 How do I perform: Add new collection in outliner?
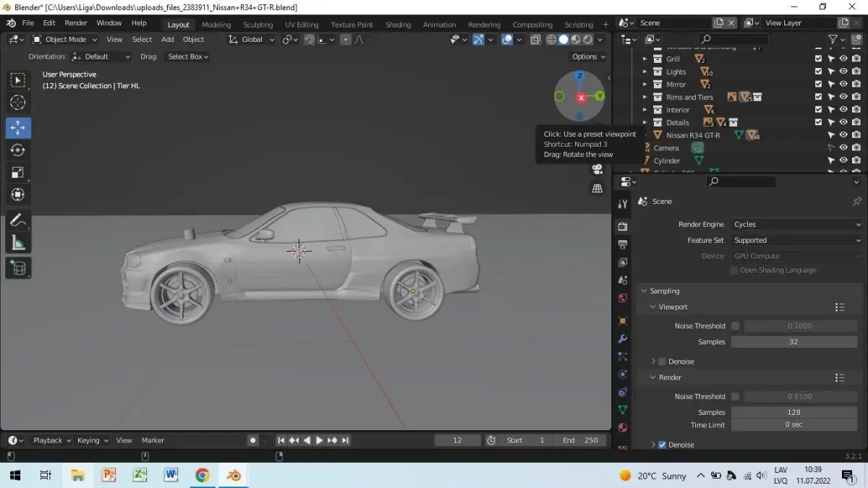click(856, 39)
